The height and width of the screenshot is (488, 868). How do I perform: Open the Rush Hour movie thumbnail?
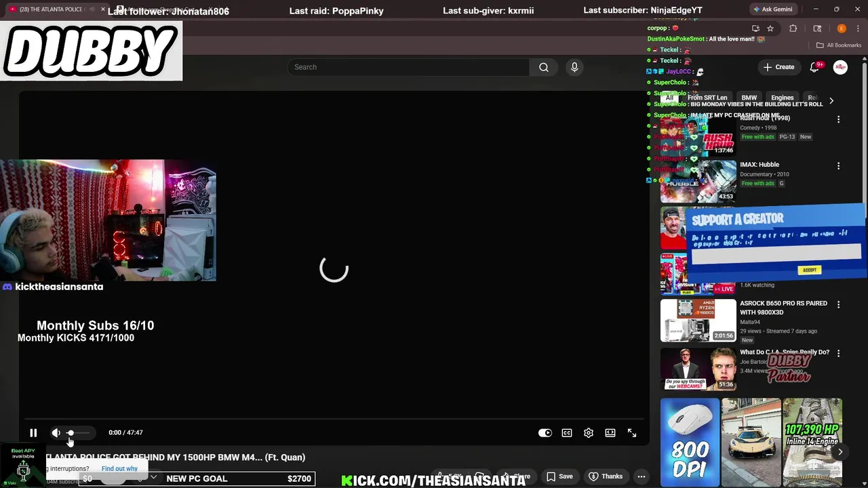point(698,134)
